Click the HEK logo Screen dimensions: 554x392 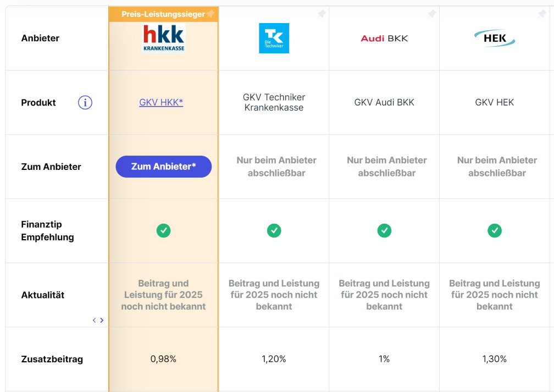494,38
